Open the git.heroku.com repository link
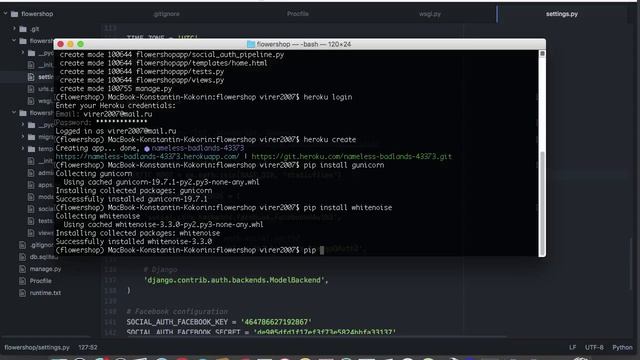 pos(351,156)
